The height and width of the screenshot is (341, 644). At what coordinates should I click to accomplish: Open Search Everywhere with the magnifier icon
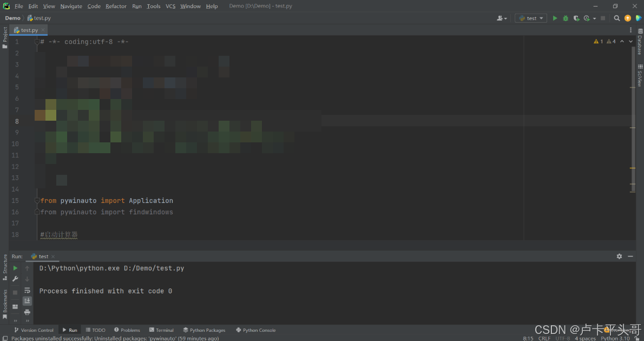(616, 18)
